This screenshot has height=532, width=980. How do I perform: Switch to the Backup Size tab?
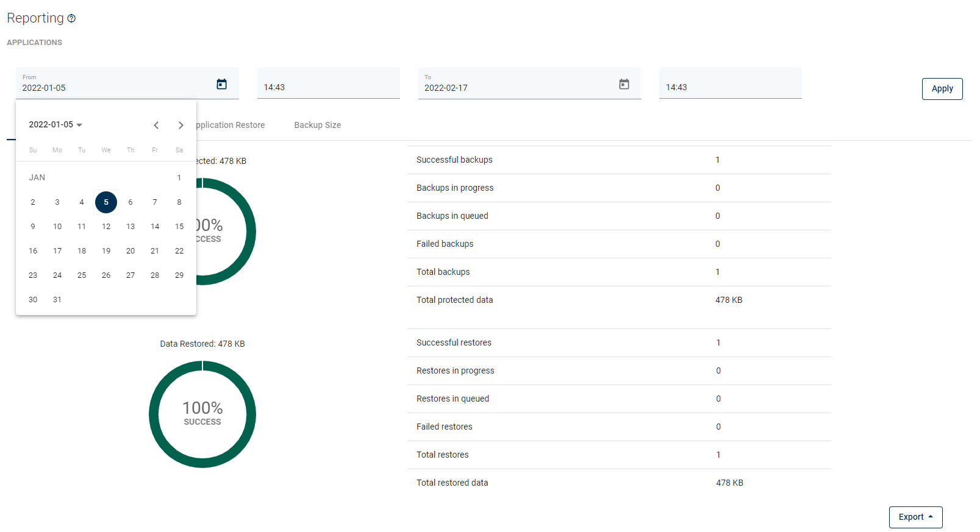(x=317, y=125)
